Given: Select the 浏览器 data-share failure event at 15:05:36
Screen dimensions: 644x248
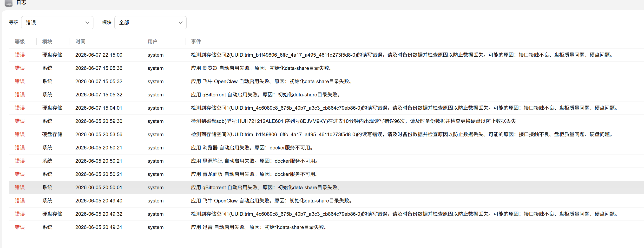Looking at the screenshot, I should 262,68.
